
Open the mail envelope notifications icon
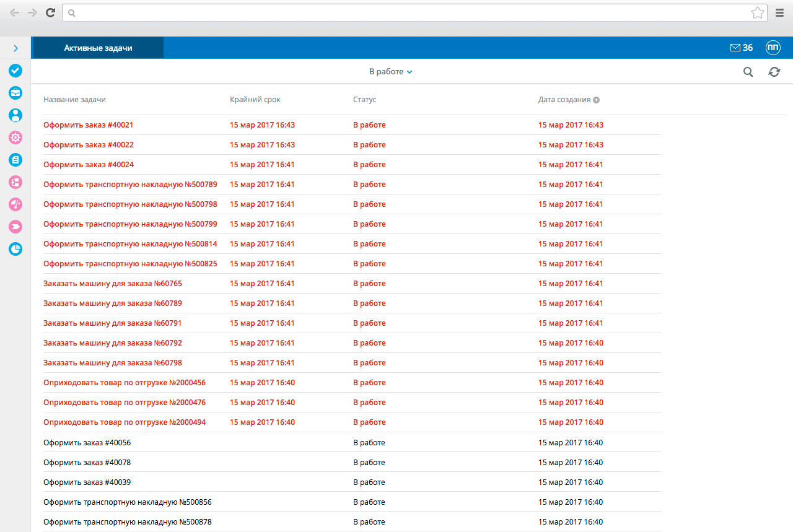tap(735, 48)
